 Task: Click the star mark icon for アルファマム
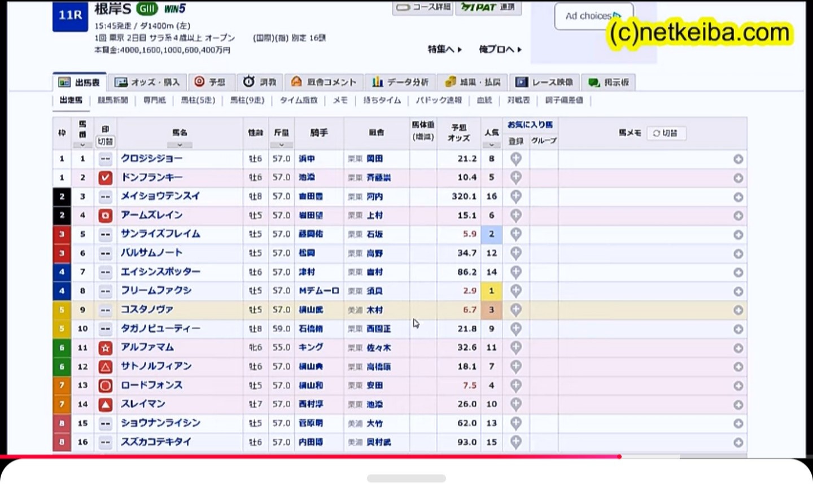[x=105, y=348]
